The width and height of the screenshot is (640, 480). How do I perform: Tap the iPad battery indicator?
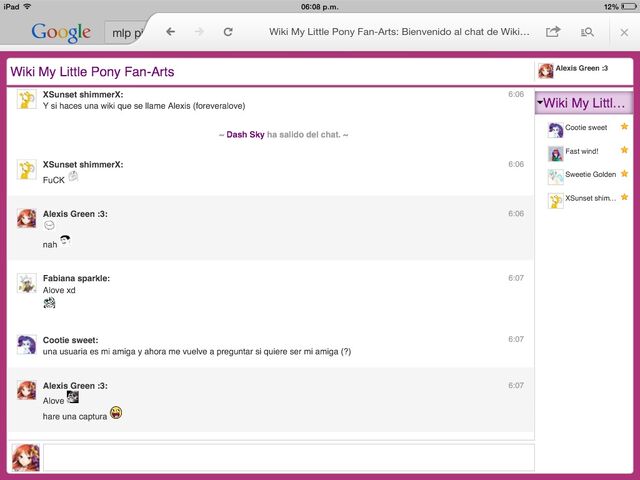[x=629, y=7]
